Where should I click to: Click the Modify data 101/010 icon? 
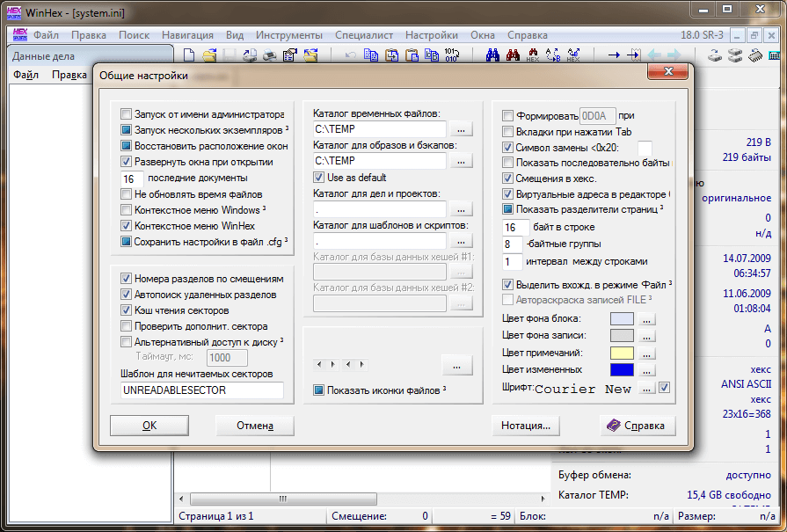(452, 55)
